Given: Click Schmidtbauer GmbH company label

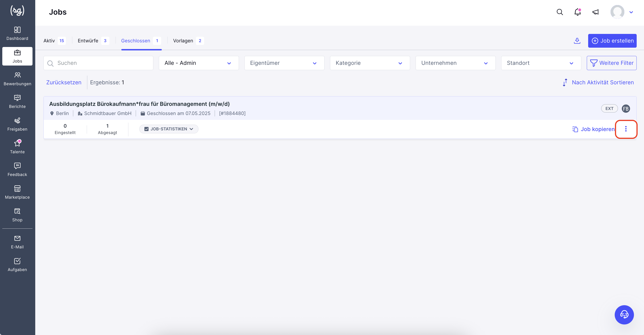Looking at the screenshot, I should (105, 113).
